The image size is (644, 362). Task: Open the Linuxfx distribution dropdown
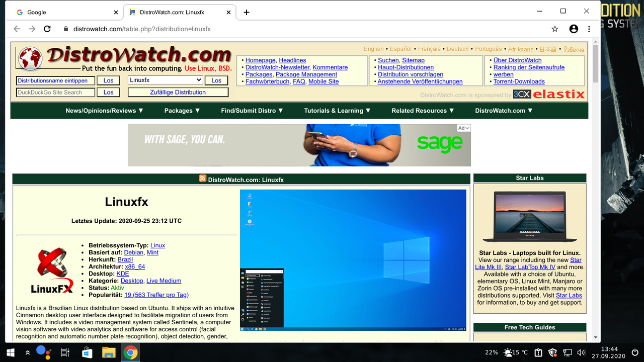(166, 80)
